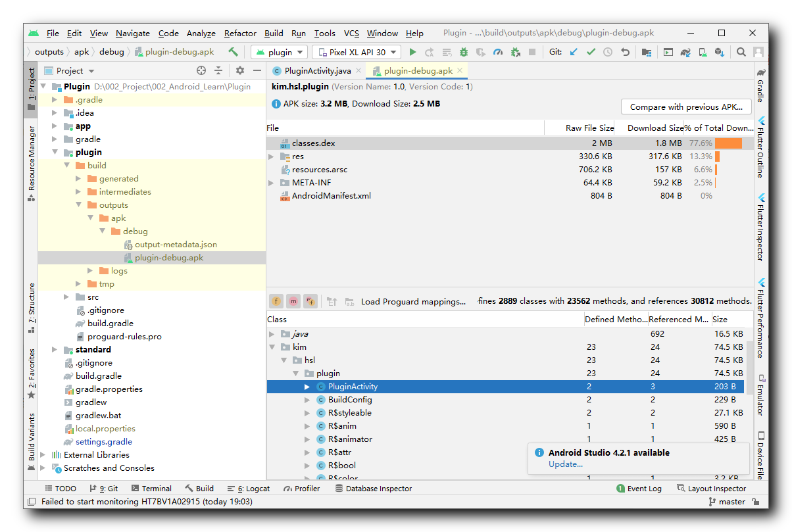The image size is (792, 532).
Task: Collapse all in Project panel
Action: [x=218, y=70]
